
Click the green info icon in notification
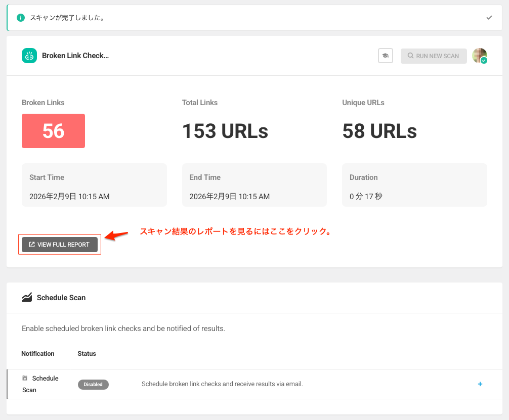(21, 18)
